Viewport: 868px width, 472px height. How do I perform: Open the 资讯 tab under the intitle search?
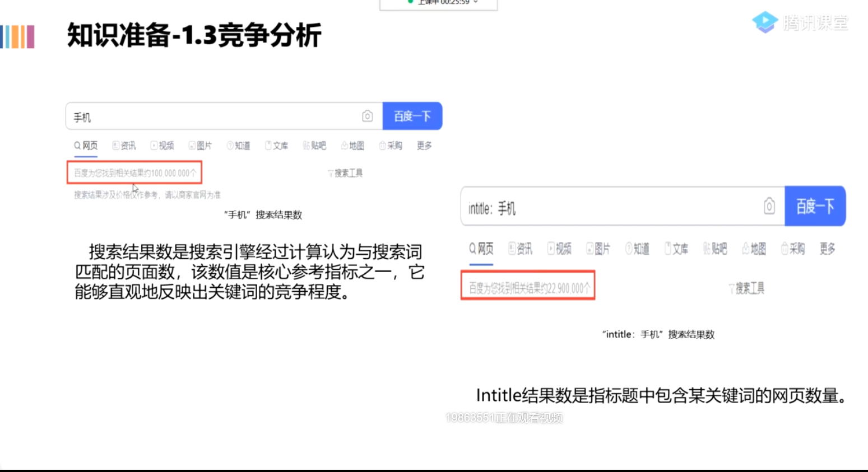click(x=521, y=249)
